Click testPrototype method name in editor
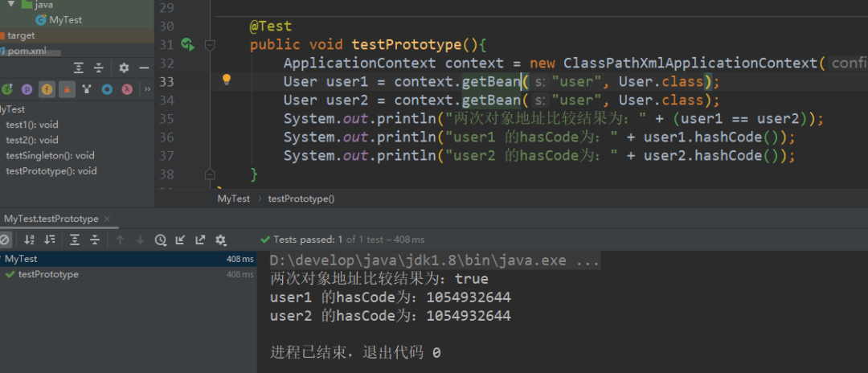 [x=407, y=44]
